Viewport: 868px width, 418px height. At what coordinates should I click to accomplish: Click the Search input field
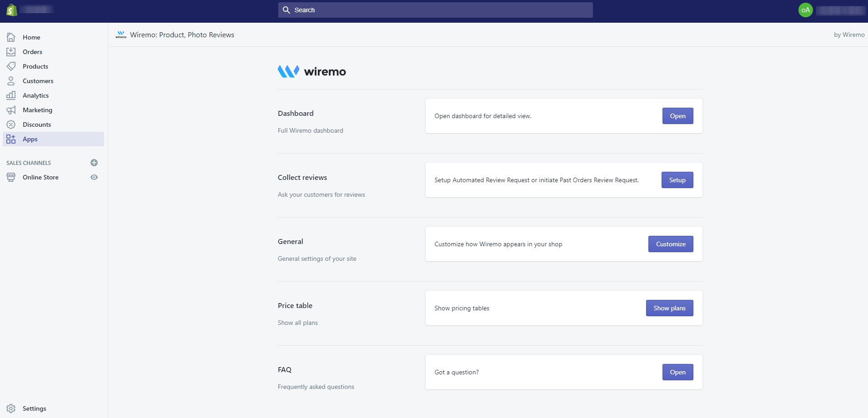(436, 10)
